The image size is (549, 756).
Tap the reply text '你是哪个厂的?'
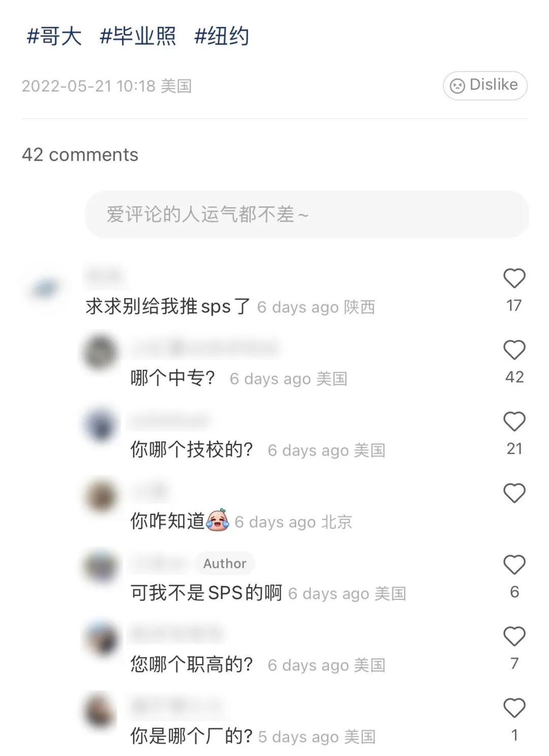coord(192,736)
